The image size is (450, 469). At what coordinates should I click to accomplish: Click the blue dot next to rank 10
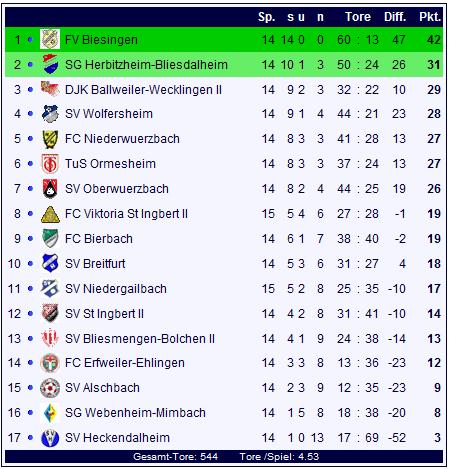pyautogui.click(x=30, y=264)
